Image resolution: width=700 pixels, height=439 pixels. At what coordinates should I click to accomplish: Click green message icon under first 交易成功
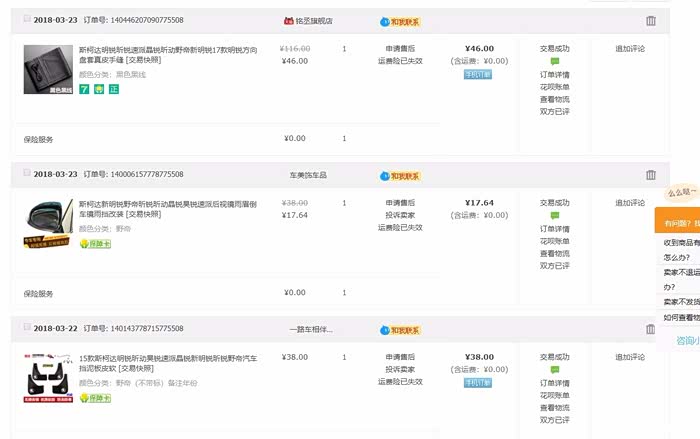point(555,61)
